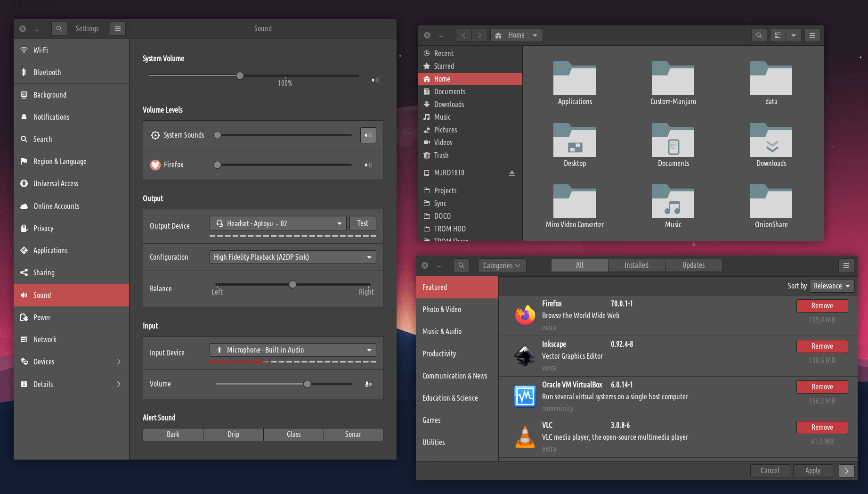Open the software manager hamburger menu

tap(846, 265)
